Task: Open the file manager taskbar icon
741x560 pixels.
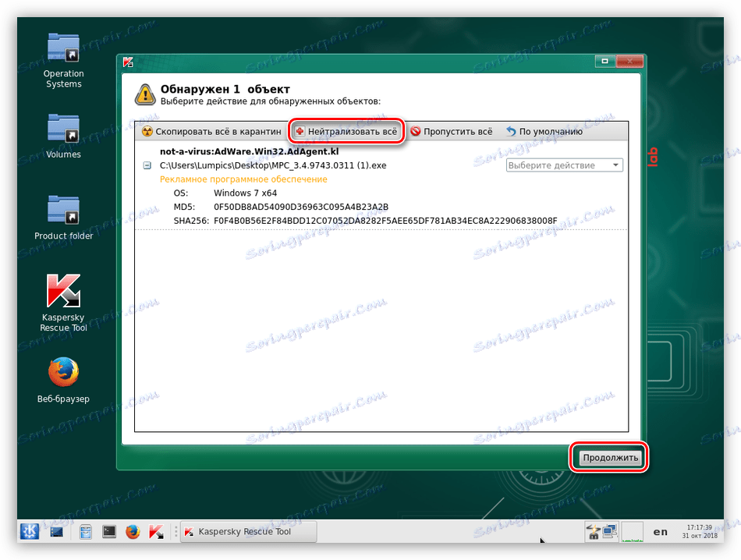Action: point(86,532)
